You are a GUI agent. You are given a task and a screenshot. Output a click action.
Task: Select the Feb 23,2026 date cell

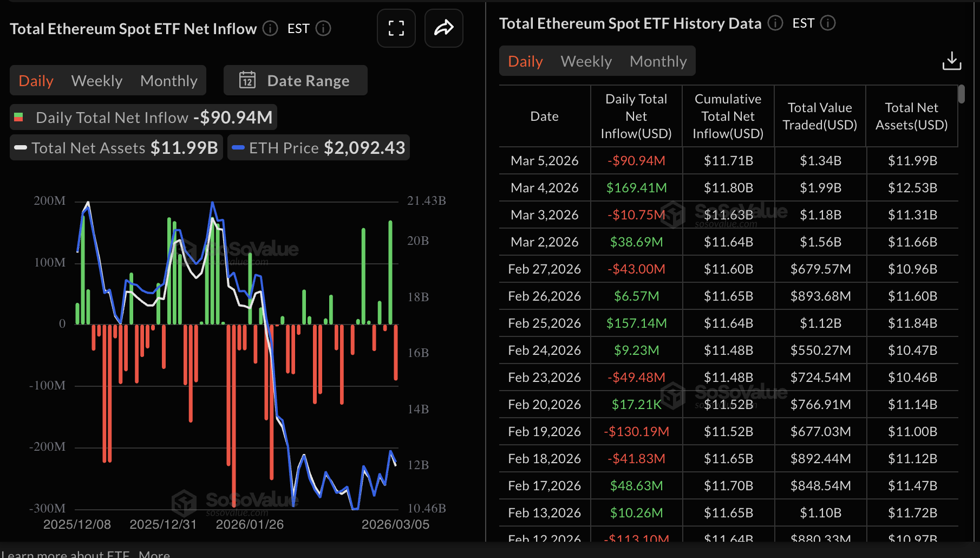545,378
